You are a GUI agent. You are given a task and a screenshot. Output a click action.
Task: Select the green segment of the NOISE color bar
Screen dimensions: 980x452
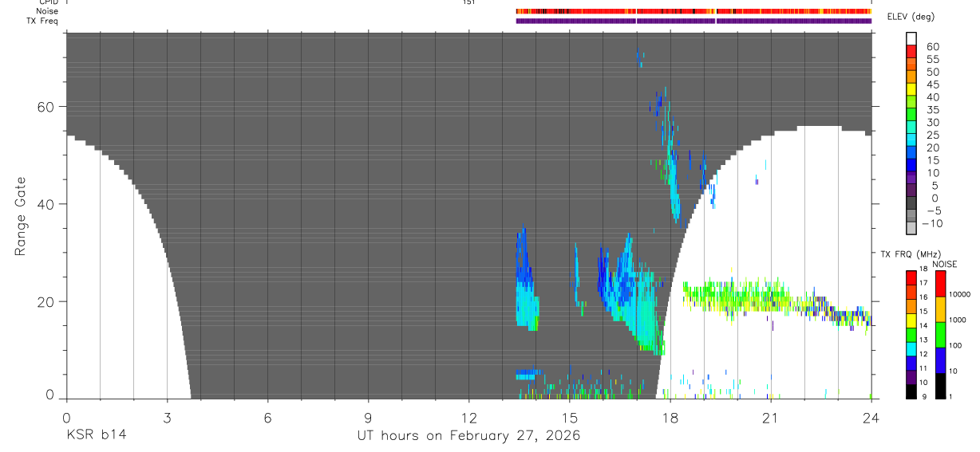[x=941, y=335]
